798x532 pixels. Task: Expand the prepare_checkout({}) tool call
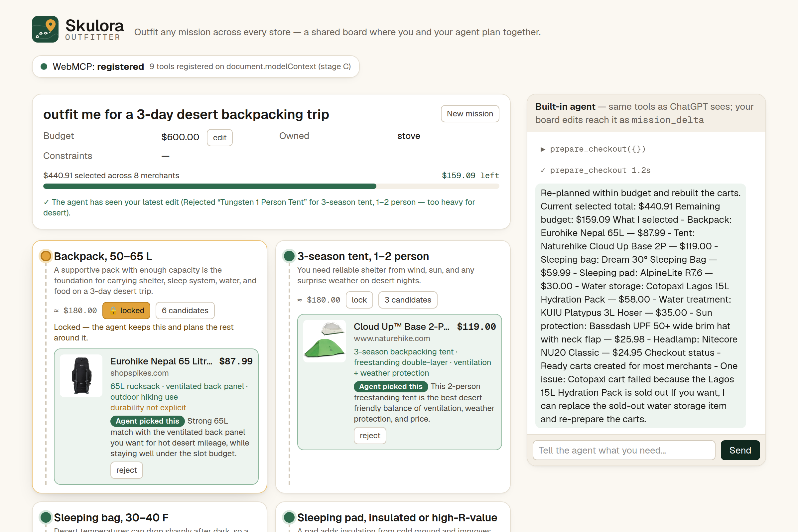[593, 149]
